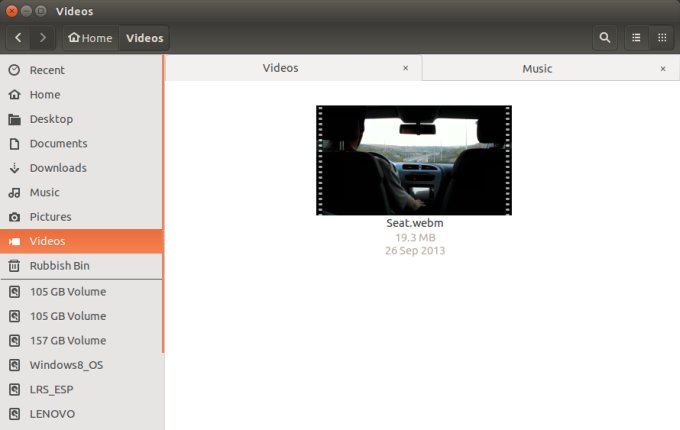Open Rubbish Bin from the sidebar

point(82,266)
